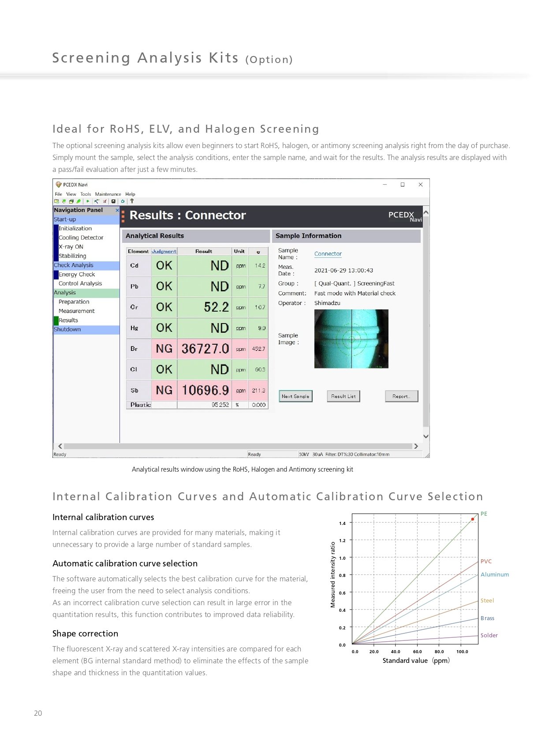Viewport: 560px width, 729px height.
Task: Click the sample image thumbnail
Action: tap(351, 338)
